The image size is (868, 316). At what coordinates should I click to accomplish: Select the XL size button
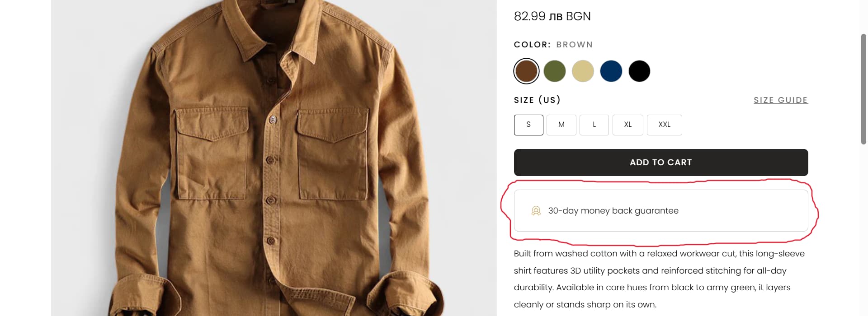point(628,125)
